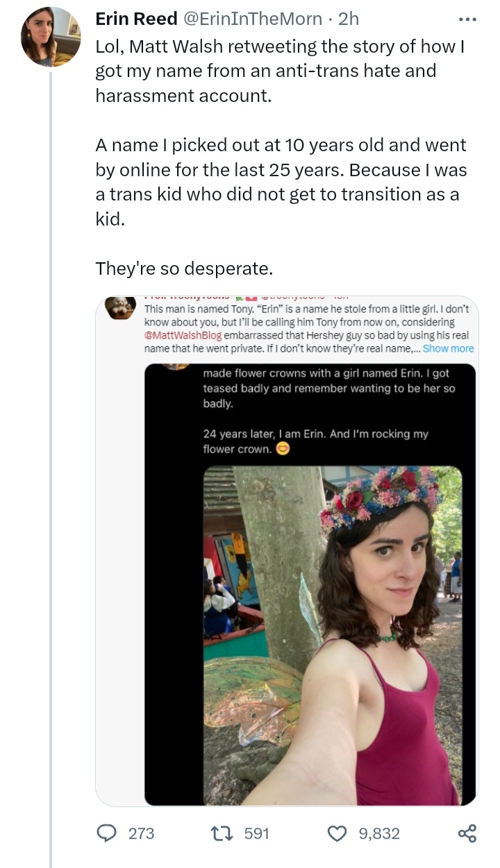Click the tweet line "They're so desperate."
500x868 pixels.
pos(184,268)
